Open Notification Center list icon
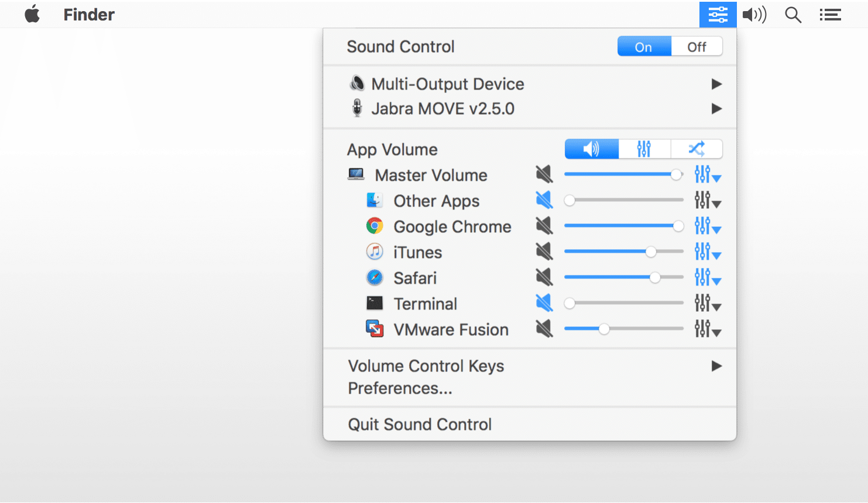The width and height of the screenshot is (868, 503). click(x=830, y=15)
